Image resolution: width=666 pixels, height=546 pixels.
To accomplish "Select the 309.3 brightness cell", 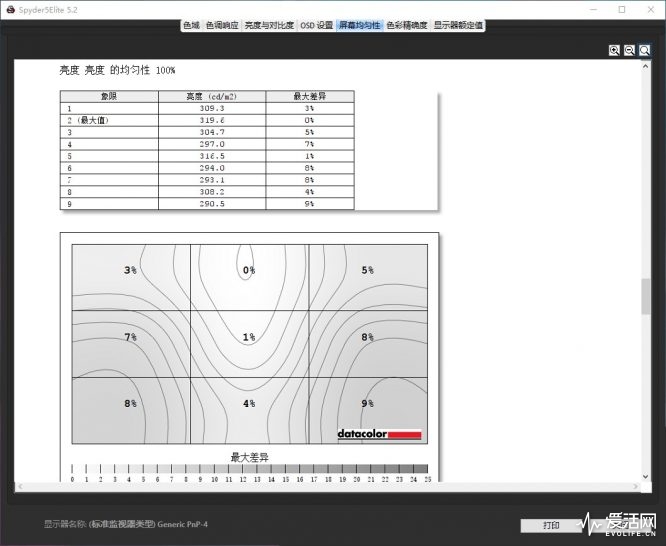I will [x=212, y=108].
